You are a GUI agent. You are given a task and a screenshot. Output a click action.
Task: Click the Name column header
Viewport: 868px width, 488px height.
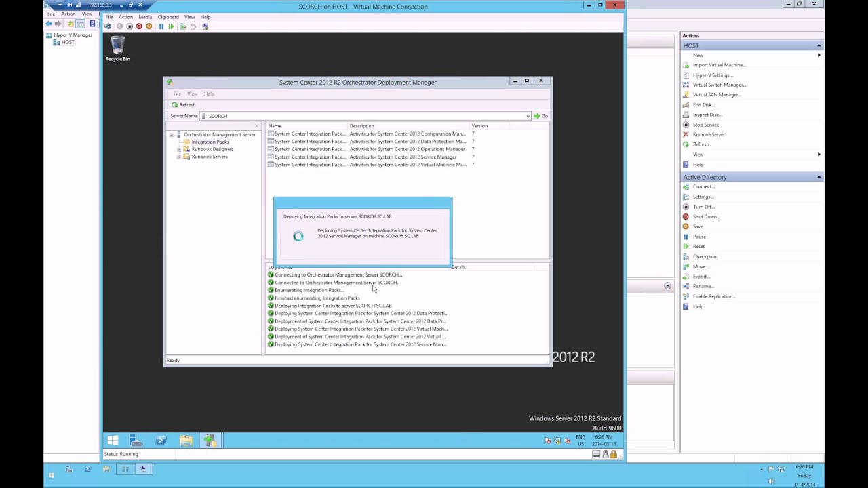[307, 126]
